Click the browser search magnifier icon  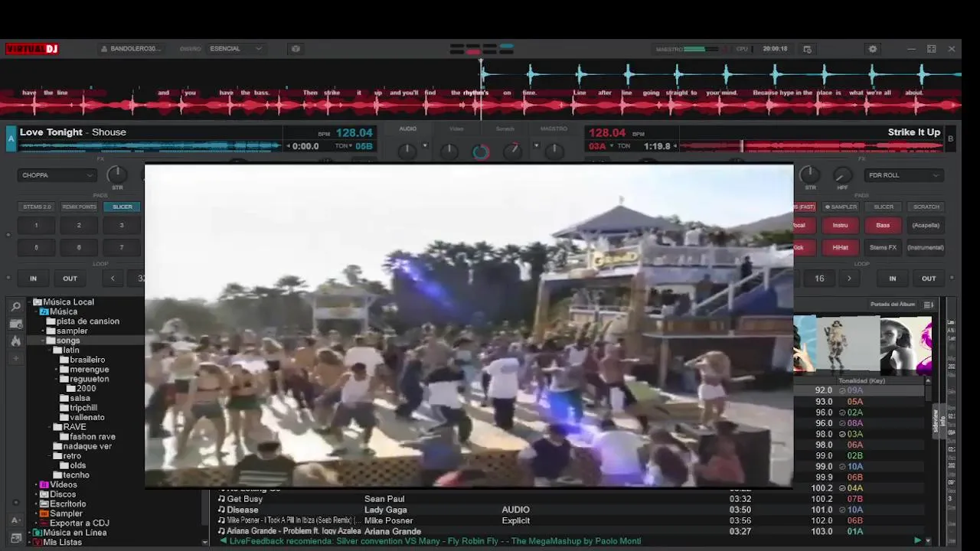pyautogui.click(x=15, y=307)
